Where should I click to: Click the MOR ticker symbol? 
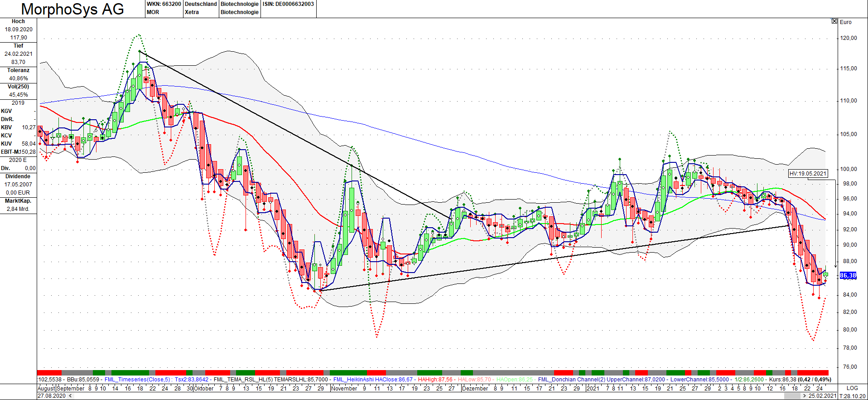coord(153,12)
